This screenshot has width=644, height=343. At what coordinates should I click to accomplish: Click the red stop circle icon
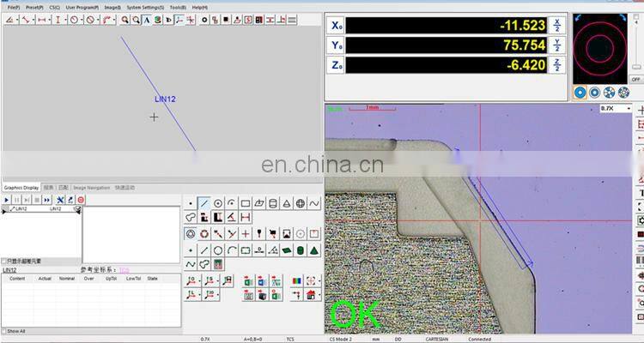[x=81, y=200]
